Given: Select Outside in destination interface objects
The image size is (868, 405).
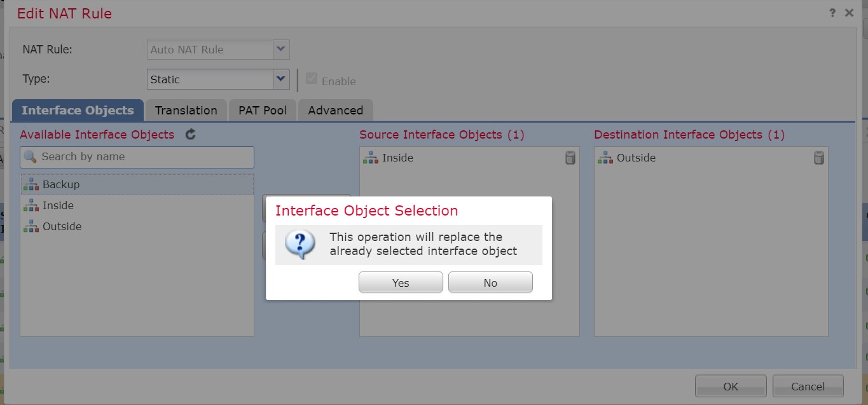Looking at the screenshot, I should click(636, 158).
